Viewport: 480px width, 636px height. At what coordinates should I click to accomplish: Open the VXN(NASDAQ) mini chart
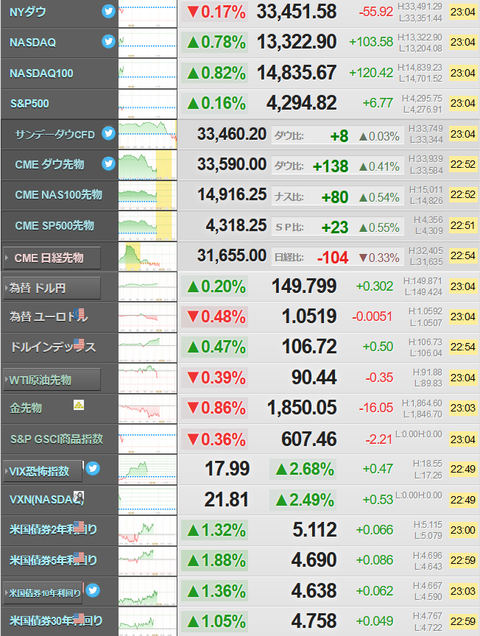click(148, 500)
